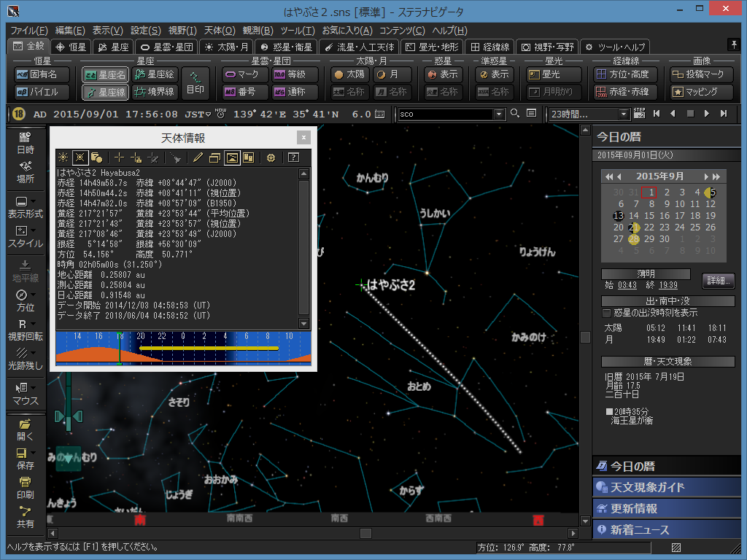Click the 印刷 print icon

26,488
